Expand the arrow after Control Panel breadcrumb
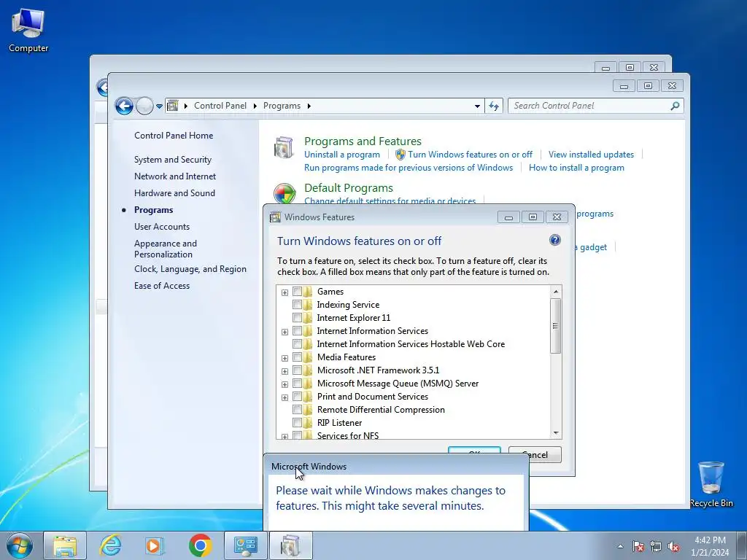The height and width of the screenshot is (560, 747). (255, 106)
